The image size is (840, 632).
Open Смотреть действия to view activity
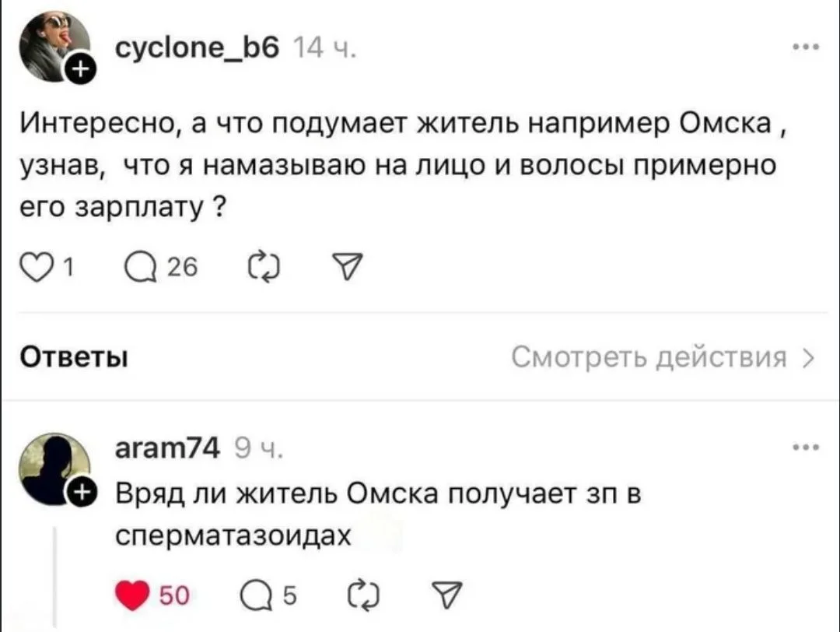663,358
